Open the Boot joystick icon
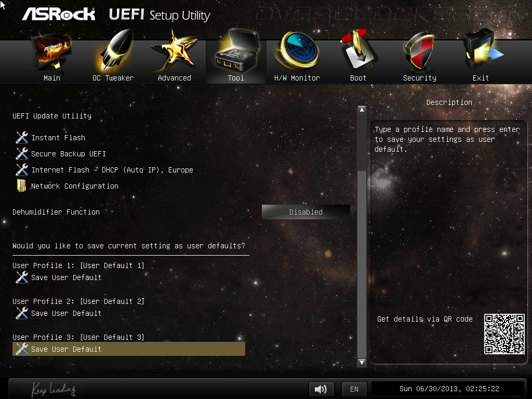Image resolution: width=532 pixels, height=399 pixels. pos(358,50)
